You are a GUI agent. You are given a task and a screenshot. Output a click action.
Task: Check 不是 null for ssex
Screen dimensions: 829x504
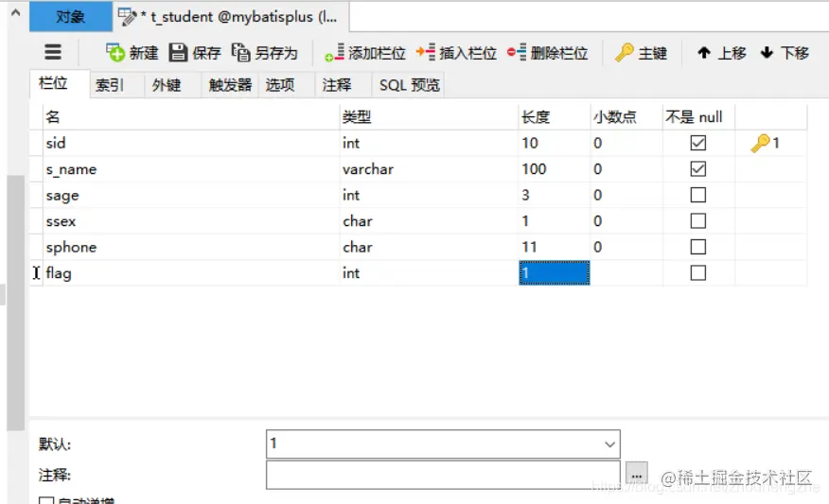coord(697,221)
